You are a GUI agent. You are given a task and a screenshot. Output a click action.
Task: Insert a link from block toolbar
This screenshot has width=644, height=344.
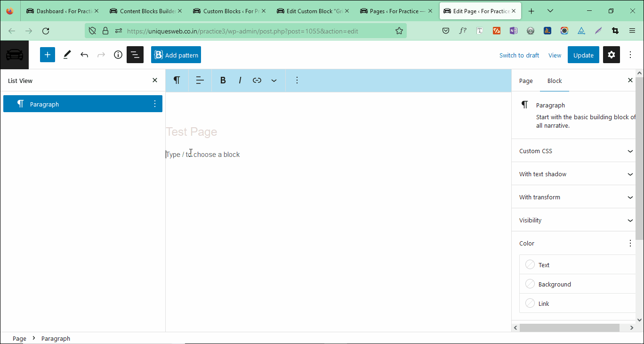pos(257,80)
